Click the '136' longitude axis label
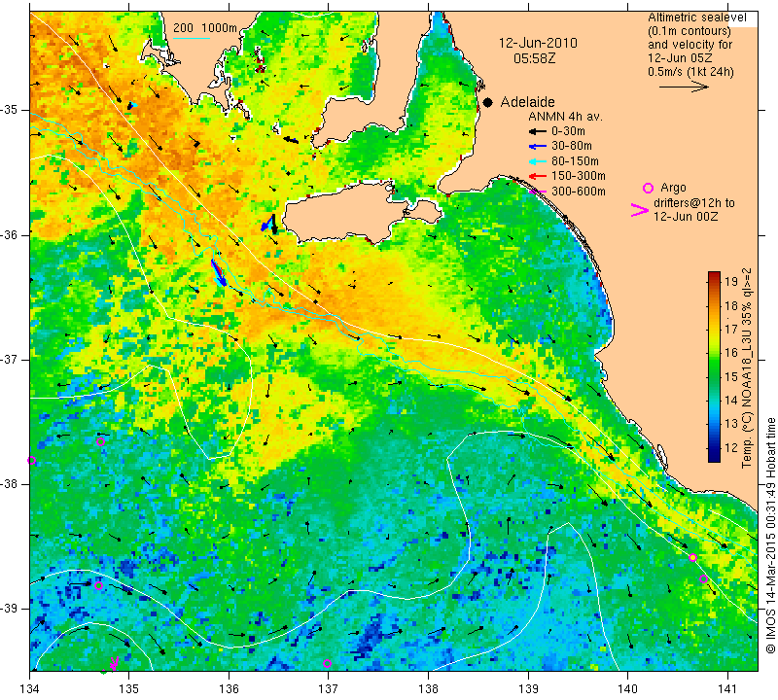Viewport: 778px width, 700px height. click(229, 689)
